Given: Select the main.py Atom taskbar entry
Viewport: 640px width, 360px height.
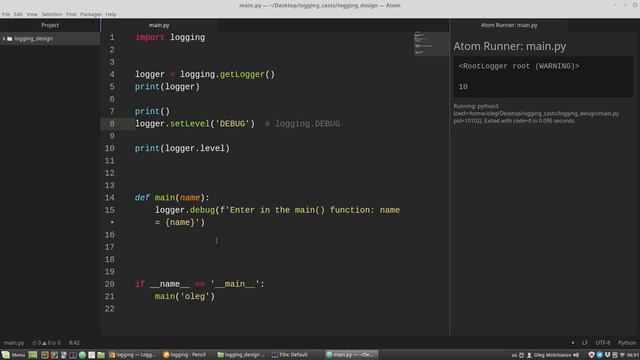Looking at the screenshot, I should coord(351,355).
